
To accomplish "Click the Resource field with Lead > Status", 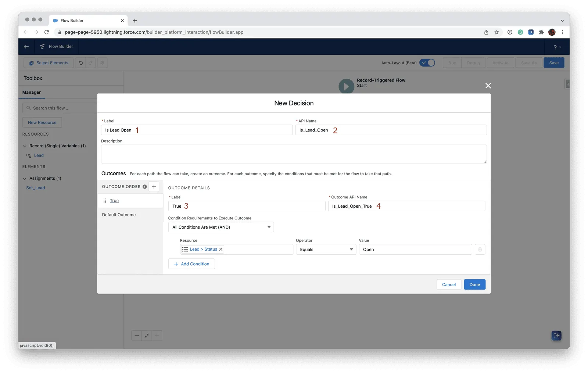I will coord(237,249).
